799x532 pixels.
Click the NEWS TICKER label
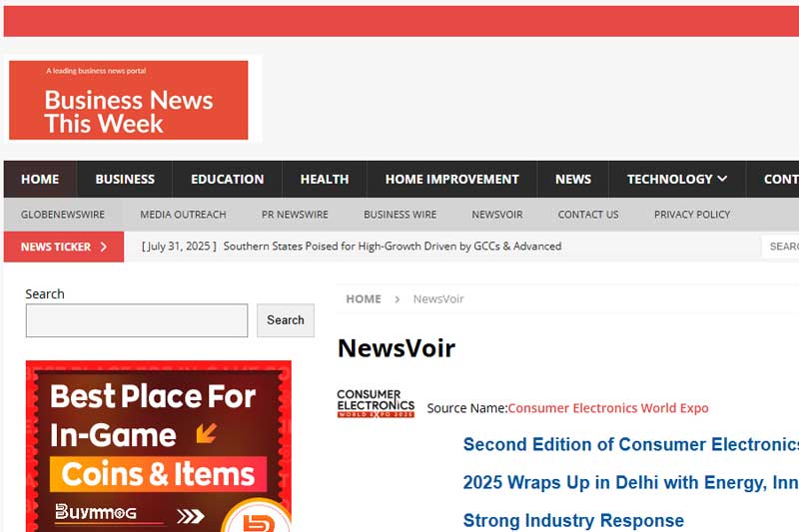pos(64,247)
